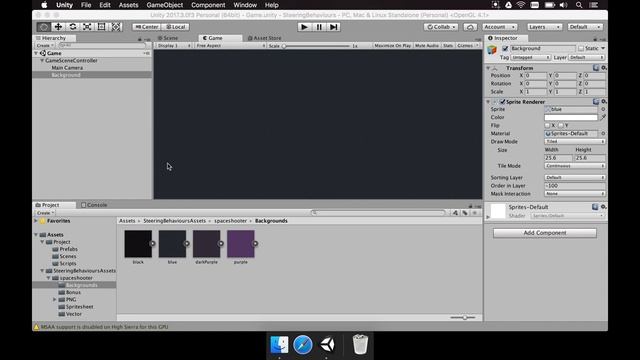
Task: Enable Flip Y checkbox
Action: click(561, 125)
